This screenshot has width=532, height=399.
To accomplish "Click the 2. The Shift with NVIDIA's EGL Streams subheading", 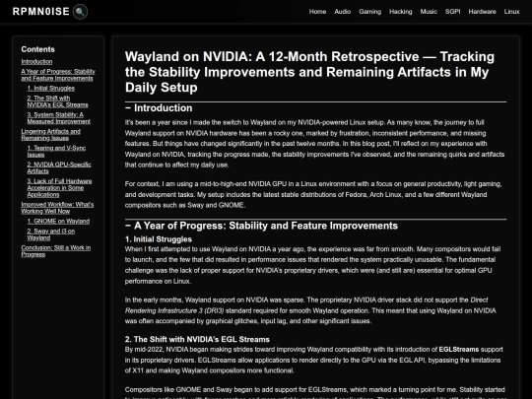I will [x=197, y=340].
